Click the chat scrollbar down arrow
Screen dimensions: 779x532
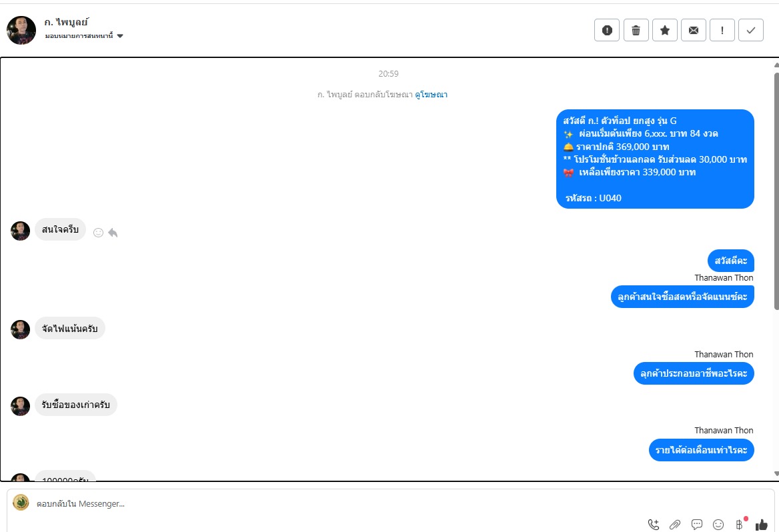pos(776,474)
